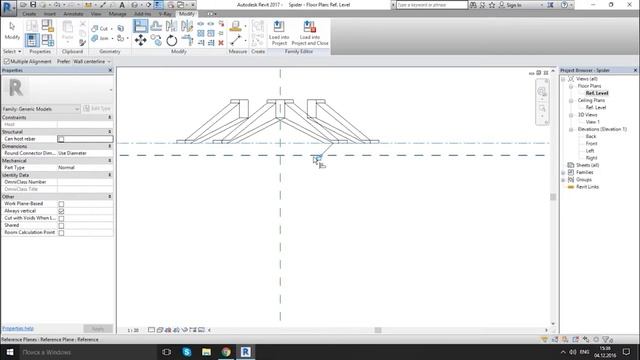Toggle Multiple Alignment checkbox
The image size is (640, 360).
point(7,61)
